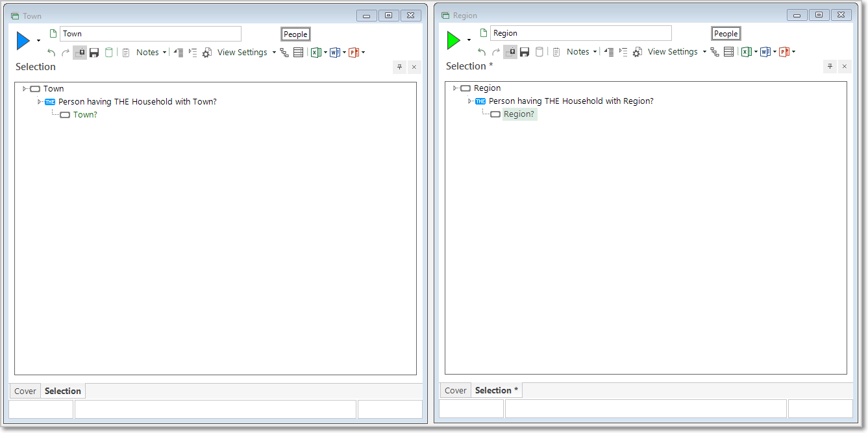Click the tree structure view icon in Region window

715,52
